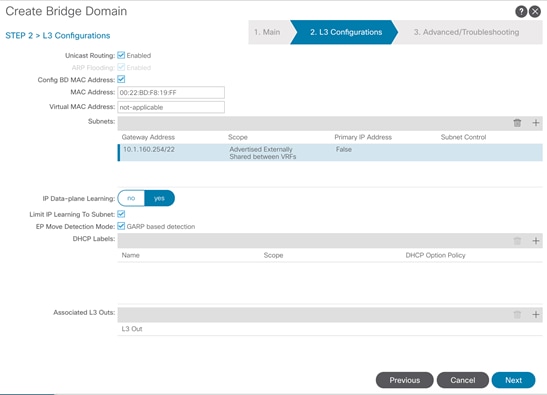The image size is (547, 395).
Task: Click the Cancel button
Action: coord(463,380)
